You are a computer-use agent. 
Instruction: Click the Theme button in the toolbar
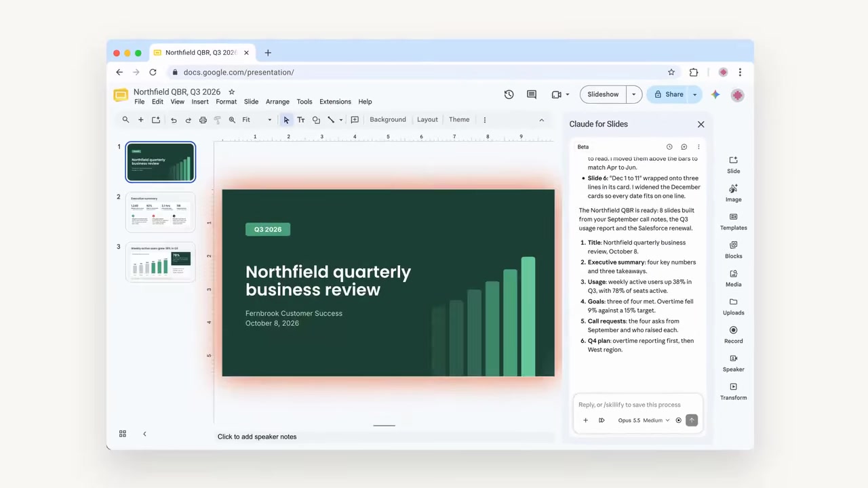[459, 120]
